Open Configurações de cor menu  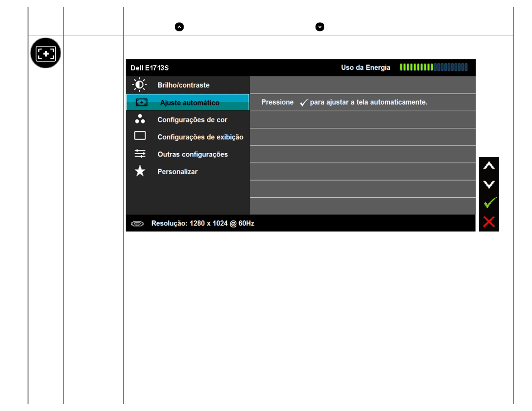tap(192, 120)
